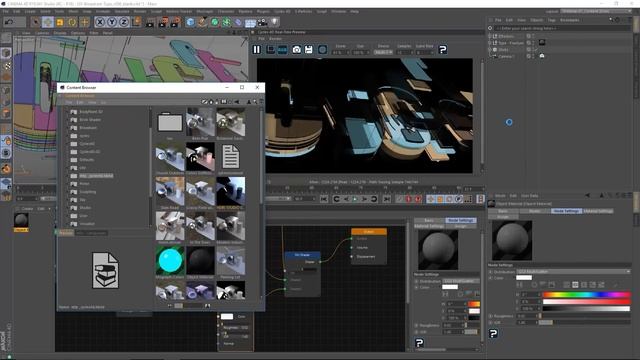Screen dimensions: 640x360
Task: Open Distribution dropdown in node editor panel
Action: 460,281
